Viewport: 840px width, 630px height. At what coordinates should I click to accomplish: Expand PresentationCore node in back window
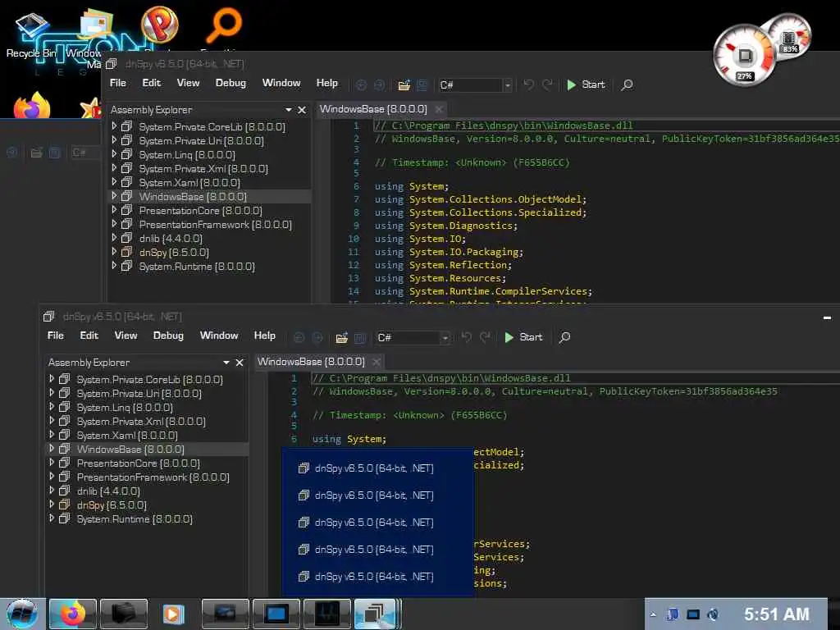click(x=114, y=209)
